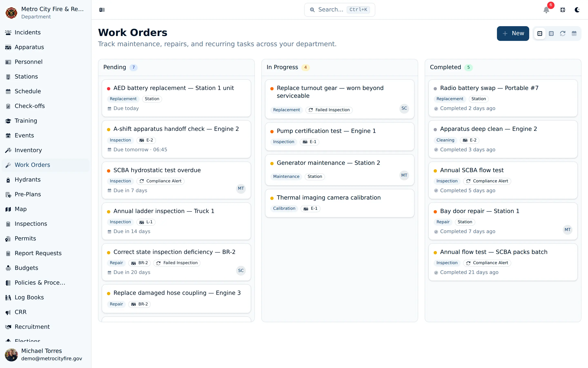This screenshot has height=368, width=588.
Task: Go to Stations page
Action: [x=46, y=77]
